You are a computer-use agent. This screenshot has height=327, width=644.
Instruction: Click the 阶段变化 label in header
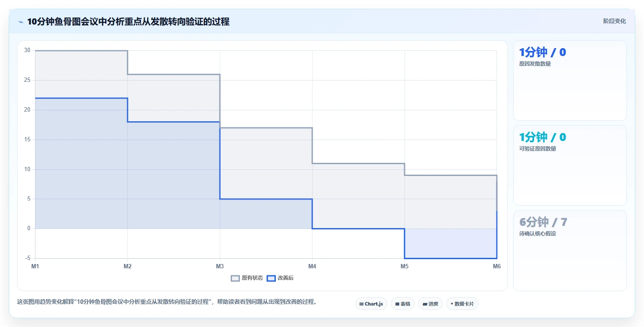(x=615, y=21)
